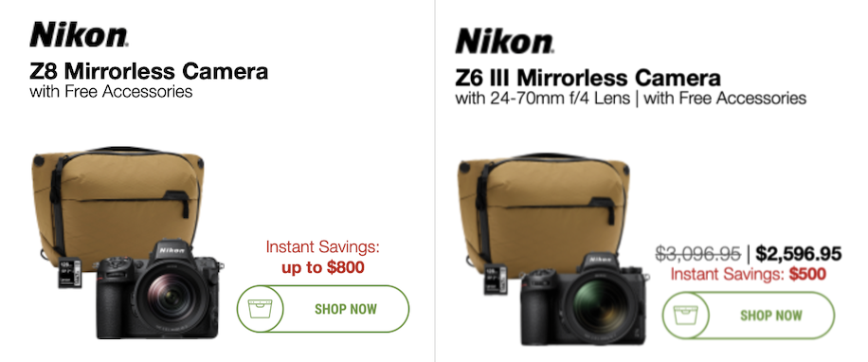Open the Z8 Mirrorless Camera title

(x=149, y=71)
